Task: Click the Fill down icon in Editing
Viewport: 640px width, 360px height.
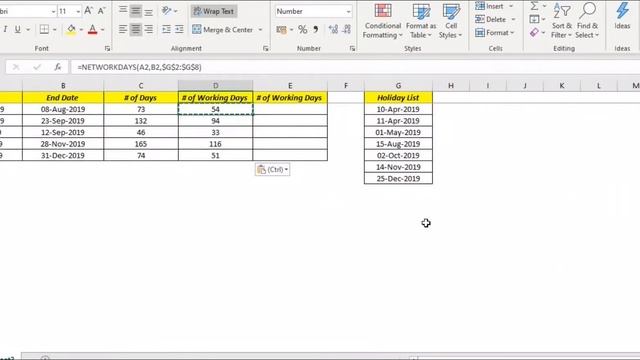Action: [x=534, y=19]
